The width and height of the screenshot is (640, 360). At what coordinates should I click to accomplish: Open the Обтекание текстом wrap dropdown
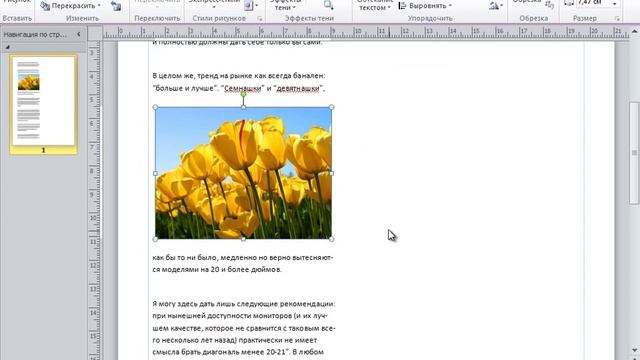374,5
